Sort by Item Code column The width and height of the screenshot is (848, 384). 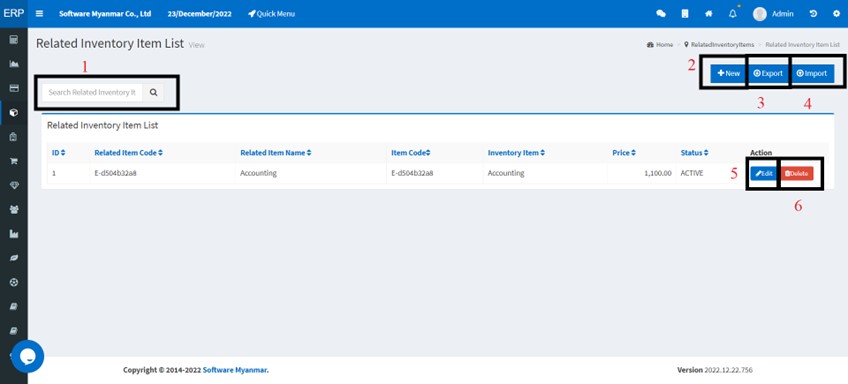(411, 153)
